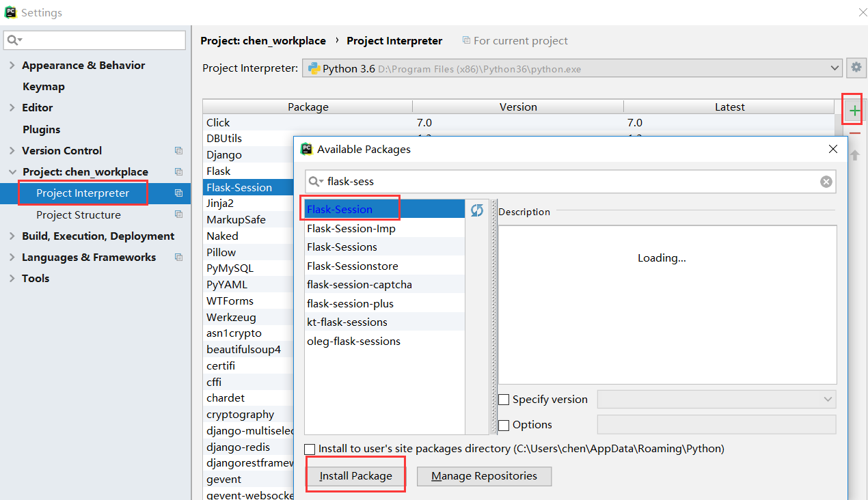Click the red minus uninstall package icon

[854, 133]
